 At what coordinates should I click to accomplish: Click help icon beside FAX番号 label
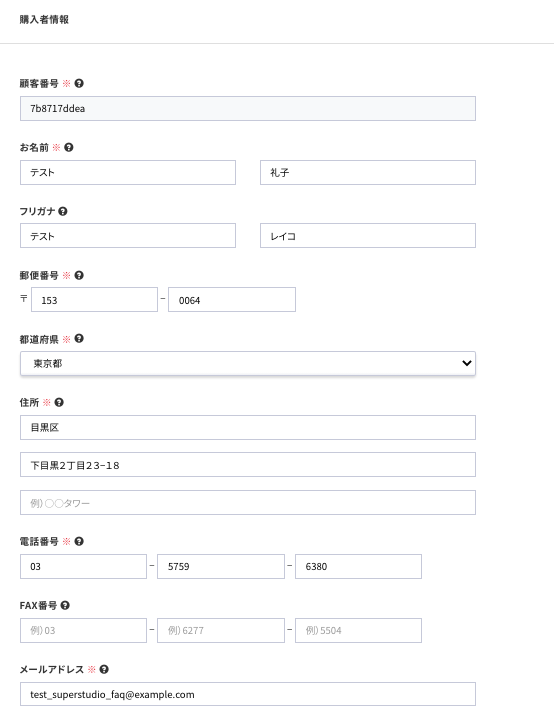click(x=65, y=605)
